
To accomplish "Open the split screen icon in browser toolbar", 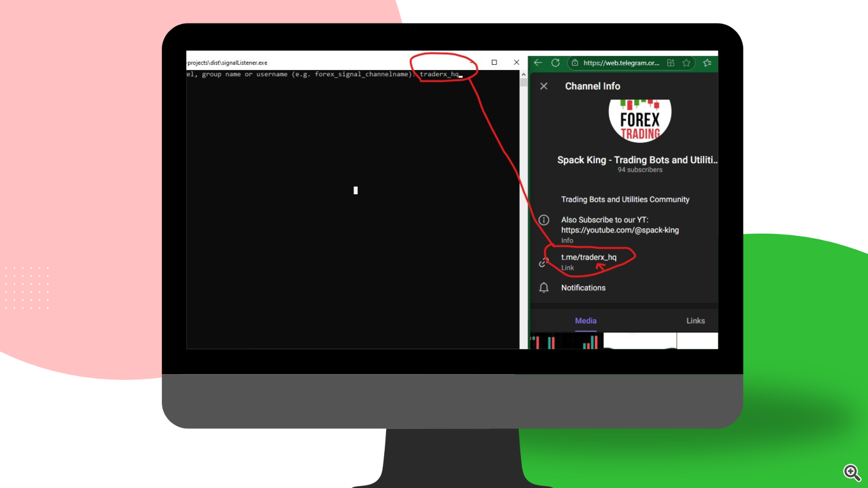I will point(671,63).
